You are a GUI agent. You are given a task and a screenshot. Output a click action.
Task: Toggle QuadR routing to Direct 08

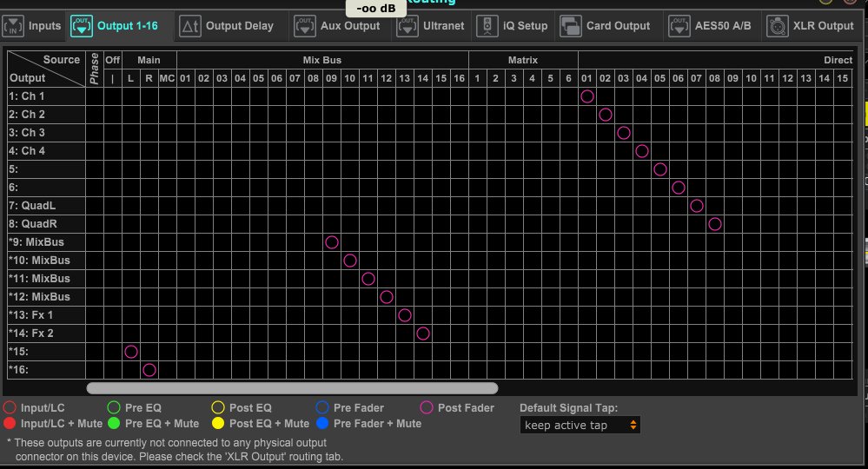click(x=715, y=224)
